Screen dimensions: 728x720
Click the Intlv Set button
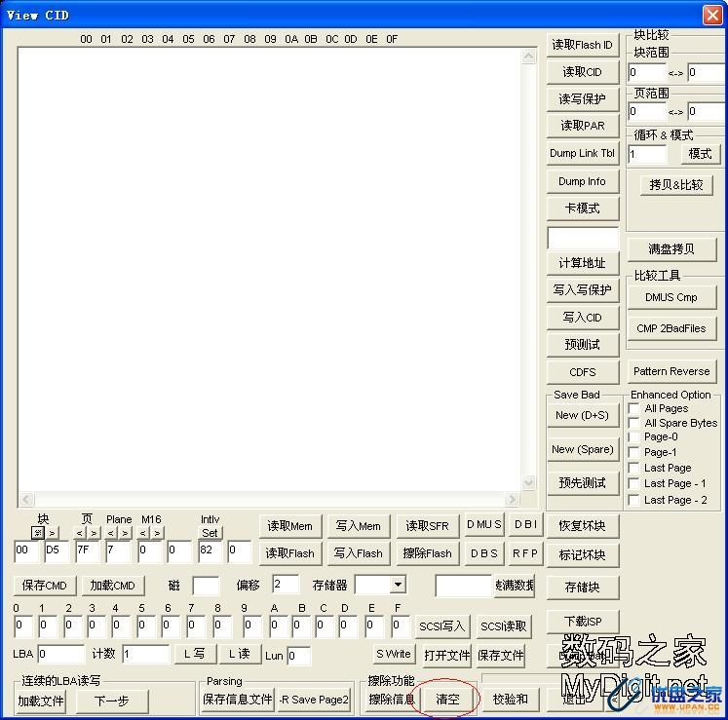coord(210,533)
